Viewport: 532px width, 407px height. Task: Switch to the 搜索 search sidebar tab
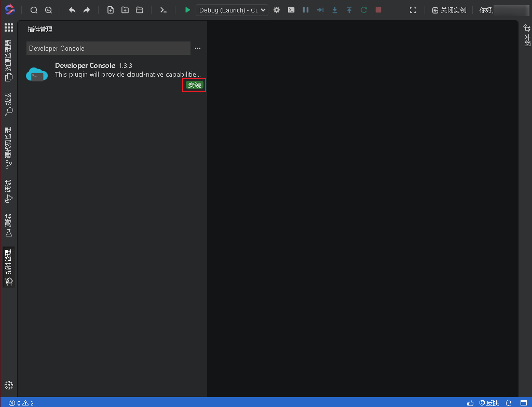8,104
